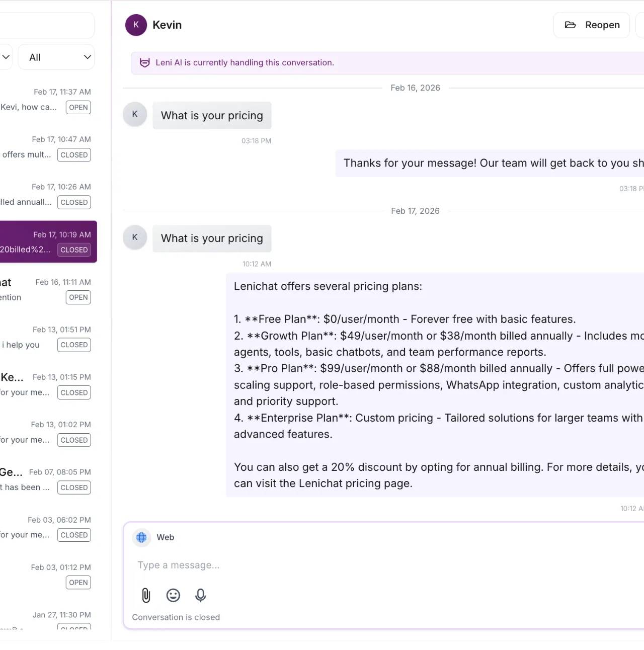
Task: Click the OPEN badge on the Feb 17, 11:37 AM row
Action: click(x=78, y=107)
